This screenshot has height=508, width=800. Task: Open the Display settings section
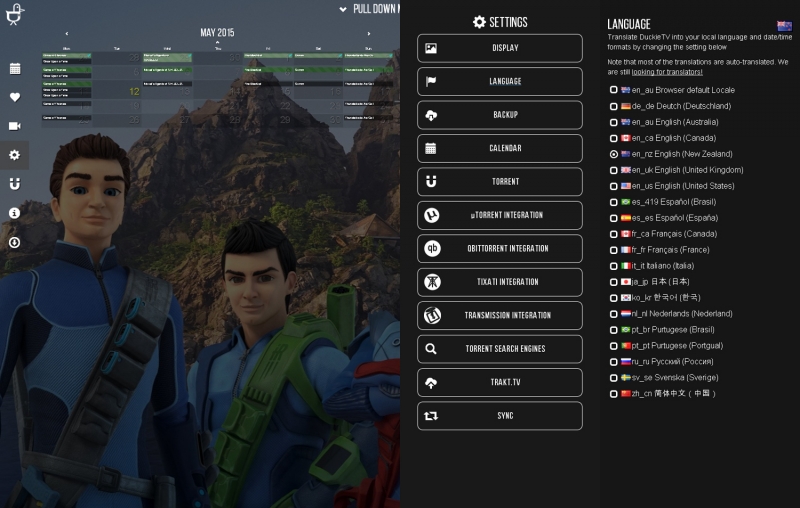(499, 48)
